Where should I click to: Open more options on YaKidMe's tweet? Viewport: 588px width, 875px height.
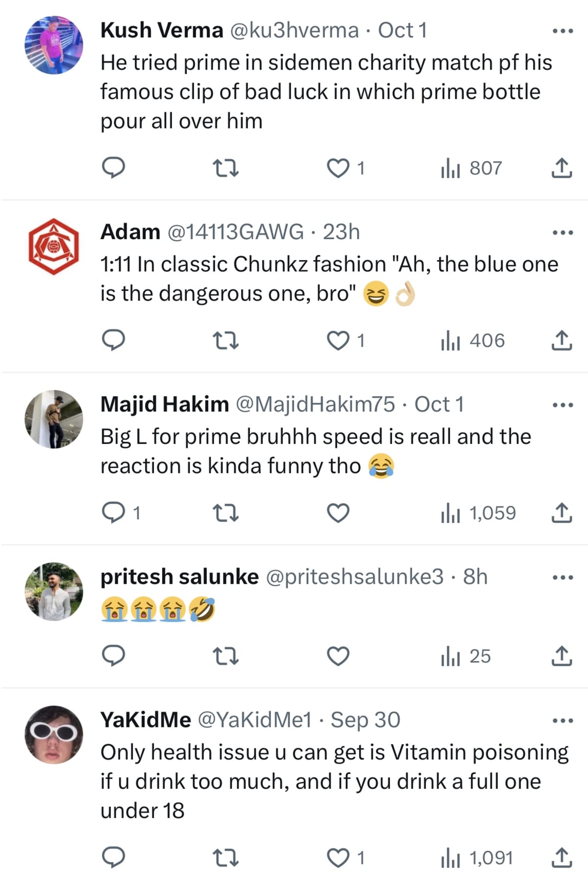click(x=562, y=721)
